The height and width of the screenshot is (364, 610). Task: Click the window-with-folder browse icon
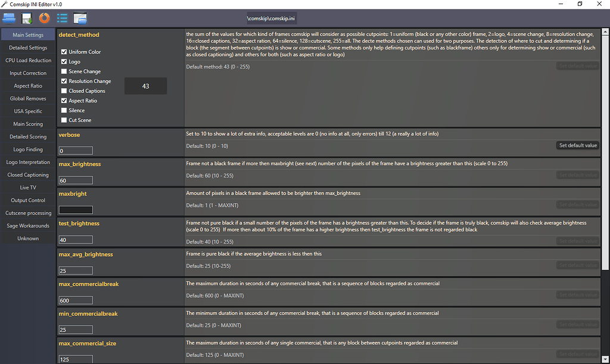point(80,18)
